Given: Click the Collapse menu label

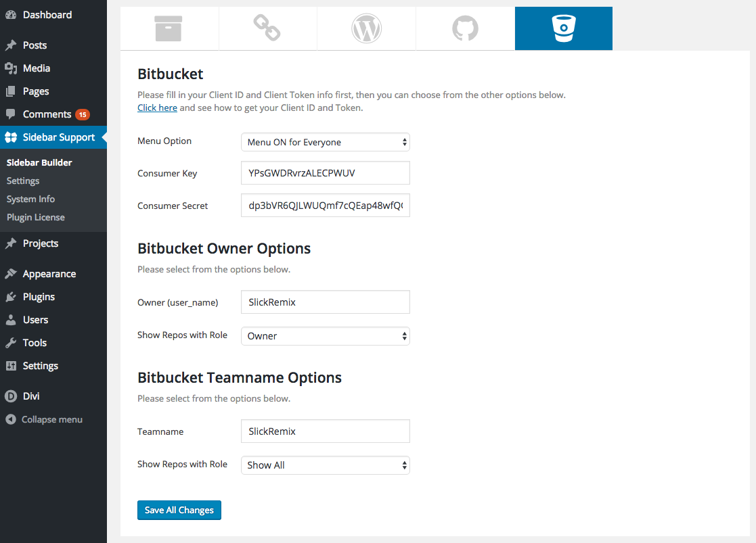Looking at the screenshot, I should click(x=52, y=419).
